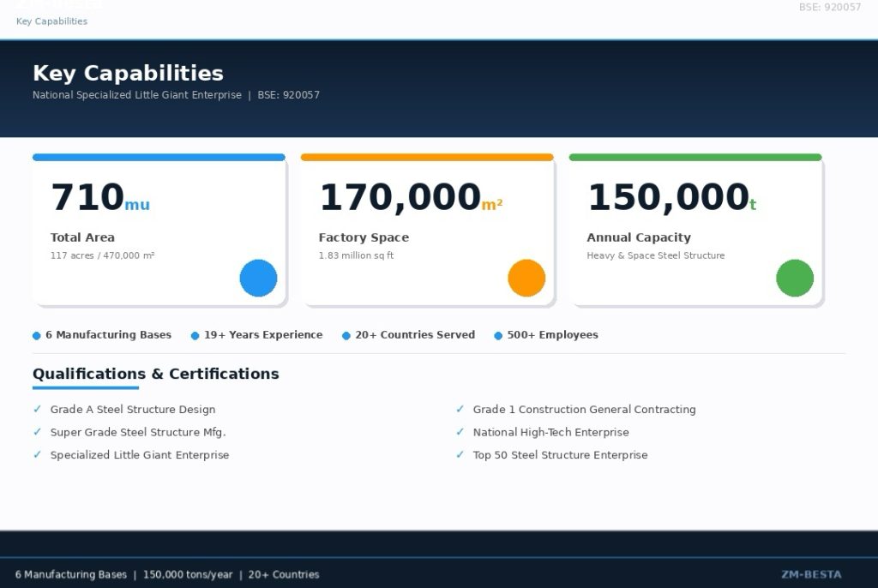Click the National High-Tech Enterprise item

(x=551, y=432)
